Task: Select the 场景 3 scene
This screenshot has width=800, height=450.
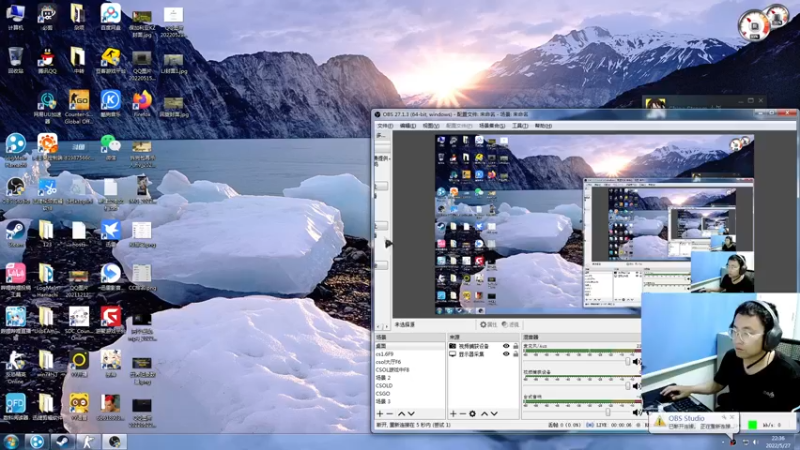Action: (410, 402)
